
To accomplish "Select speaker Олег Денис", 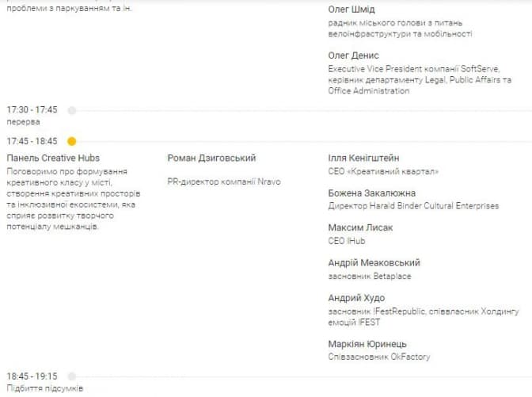I will tap(353, 55).
